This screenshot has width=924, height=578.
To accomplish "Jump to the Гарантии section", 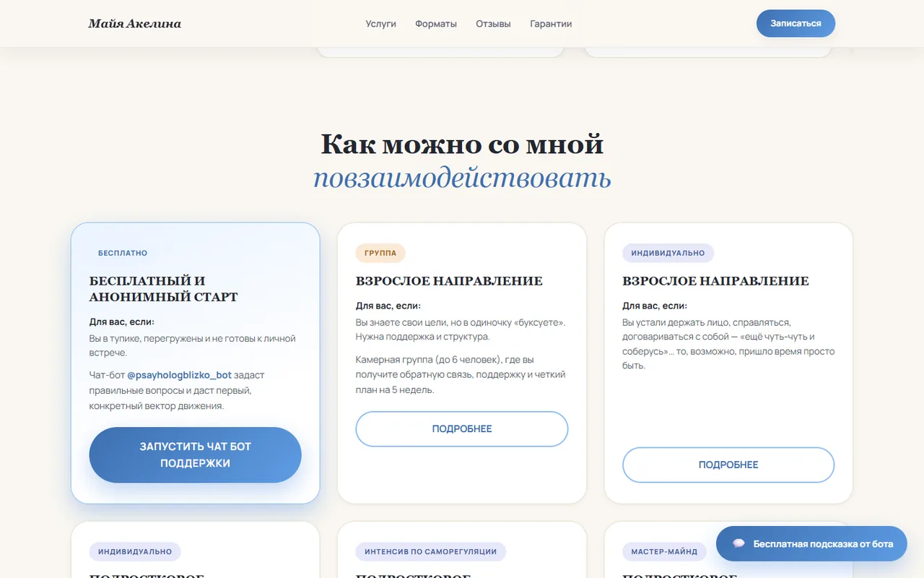I will [551, 24].
